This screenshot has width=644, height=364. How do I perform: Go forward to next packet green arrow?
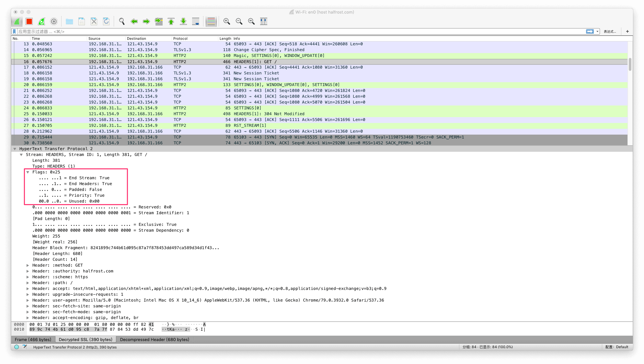[146, 21]
